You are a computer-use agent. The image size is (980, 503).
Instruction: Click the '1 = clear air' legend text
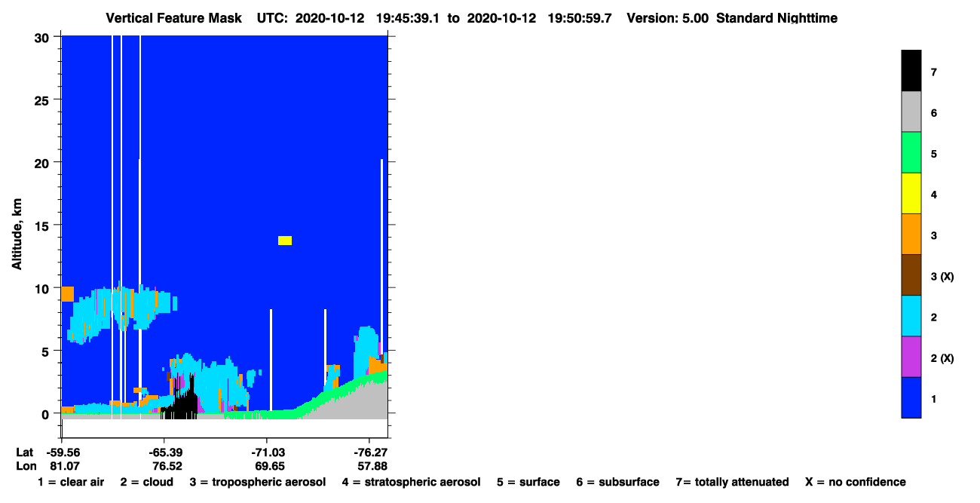(x=71, y=482)
